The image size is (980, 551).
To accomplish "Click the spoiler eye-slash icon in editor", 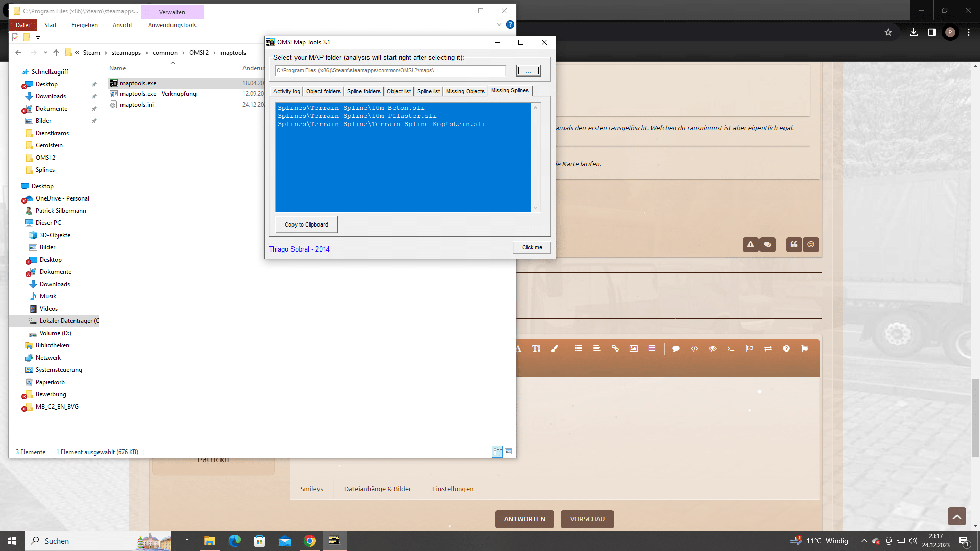I will (713, 348).
